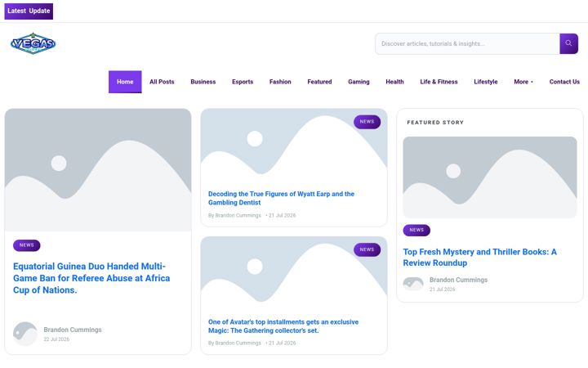Open the Wyatt Earp Gambling Dentist article
This screenshot has width=588, height=368.
pyautogui.click(x=281, y=198)
